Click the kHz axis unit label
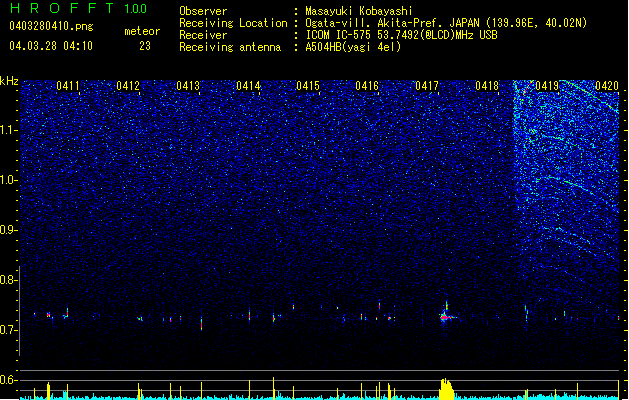 tap(9, 81)
